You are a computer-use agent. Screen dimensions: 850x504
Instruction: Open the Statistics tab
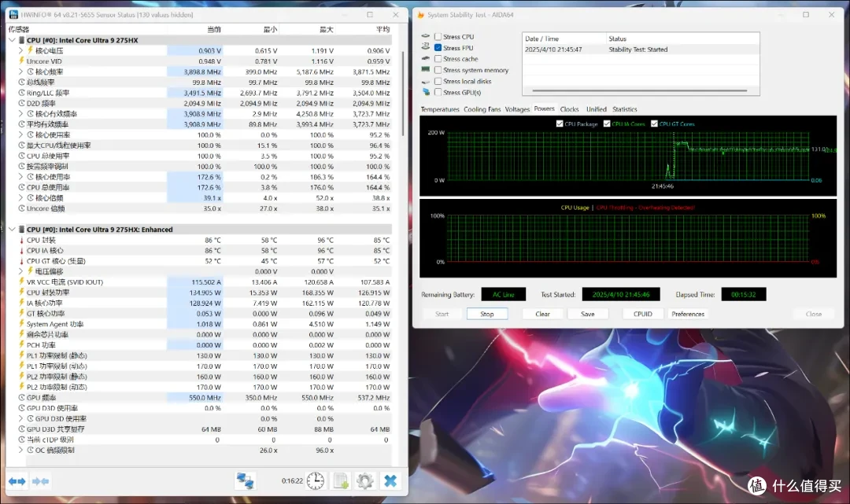(624, 109)
